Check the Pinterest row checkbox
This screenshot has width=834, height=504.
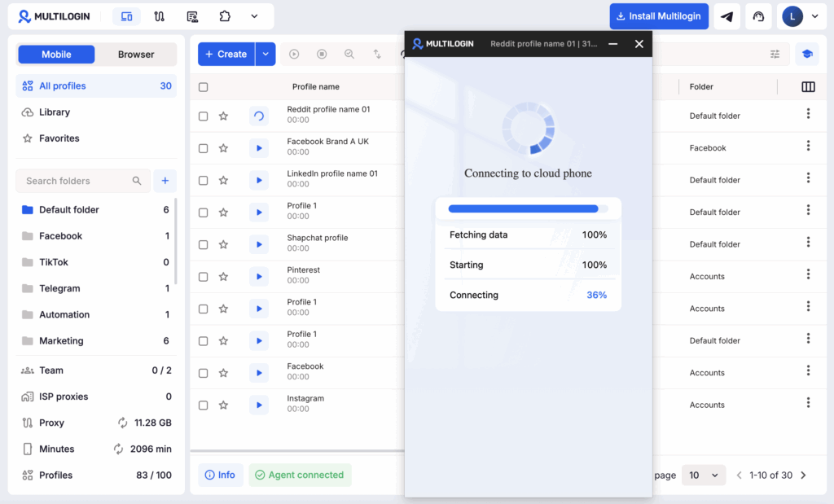click(203, 277)
